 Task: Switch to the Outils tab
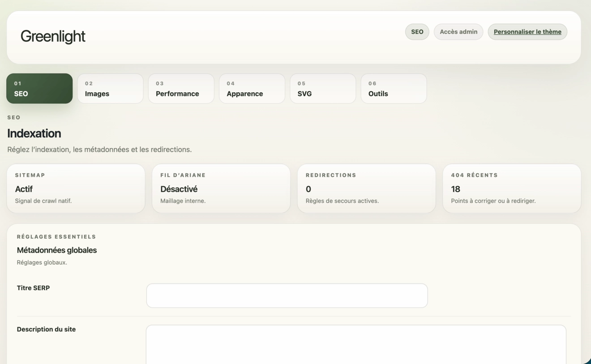point(393,88)
